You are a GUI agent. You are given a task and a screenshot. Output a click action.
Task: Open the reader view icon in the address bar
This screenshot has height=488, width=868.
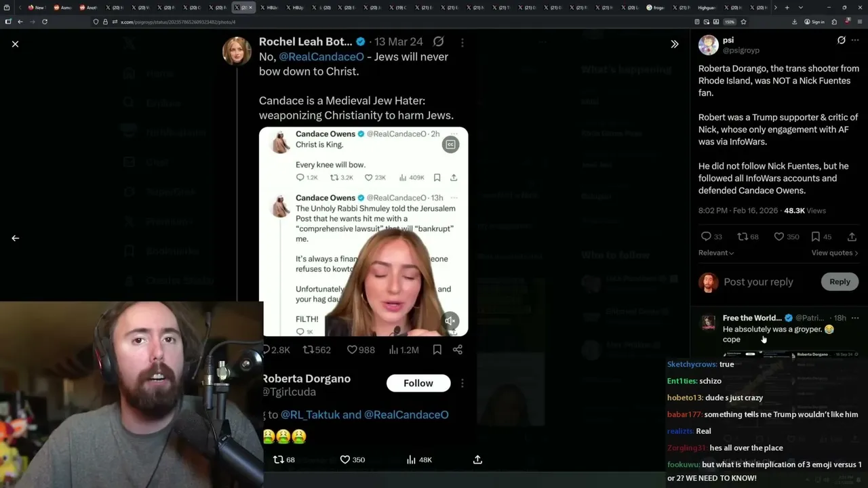697,22
